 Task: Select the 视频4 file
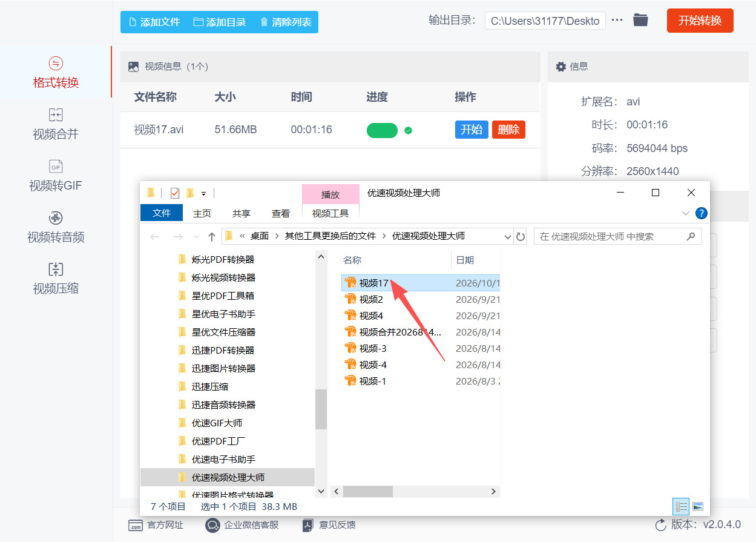pyautogui.click(x=421, y=316)
